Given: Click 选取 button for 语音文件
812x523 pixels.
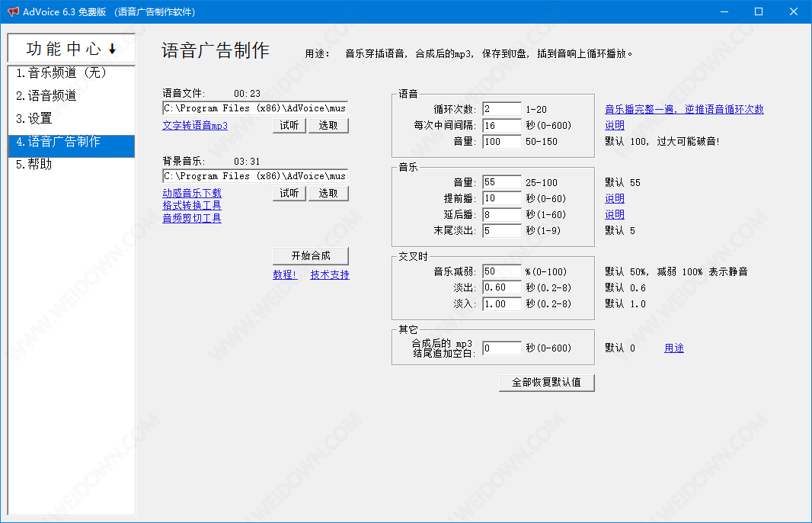Looking at the screenshot, I should (x=328, y=126).
